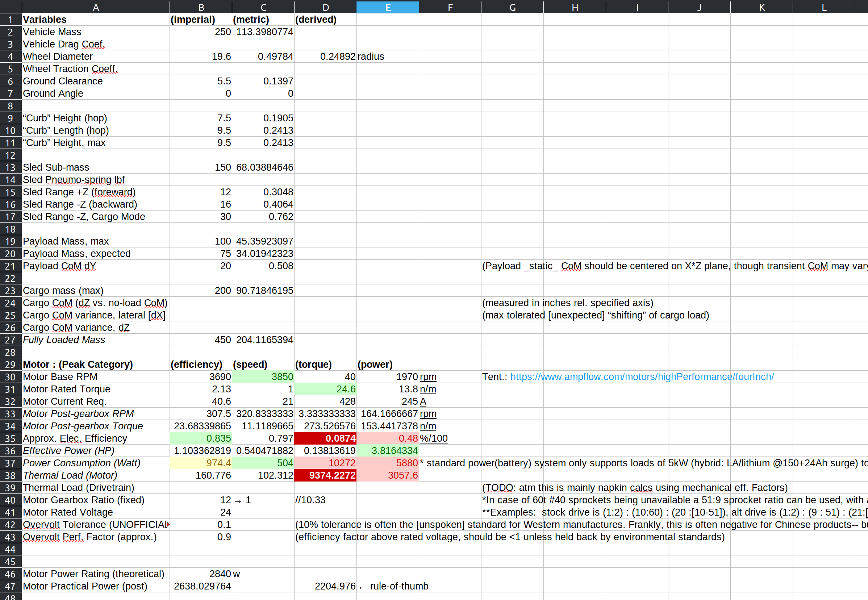Select the green 0.835 efficiency cell
Screen dimensions: 868x600
coord(201,438)
